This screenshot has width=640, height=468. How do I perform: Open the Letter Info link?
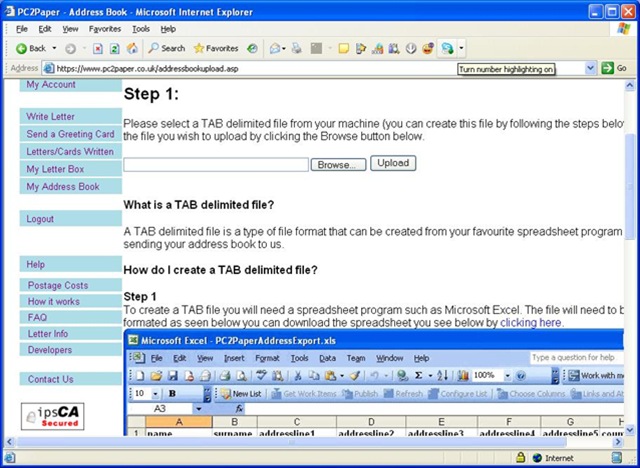pyautogui.click(x=48, y=334)
